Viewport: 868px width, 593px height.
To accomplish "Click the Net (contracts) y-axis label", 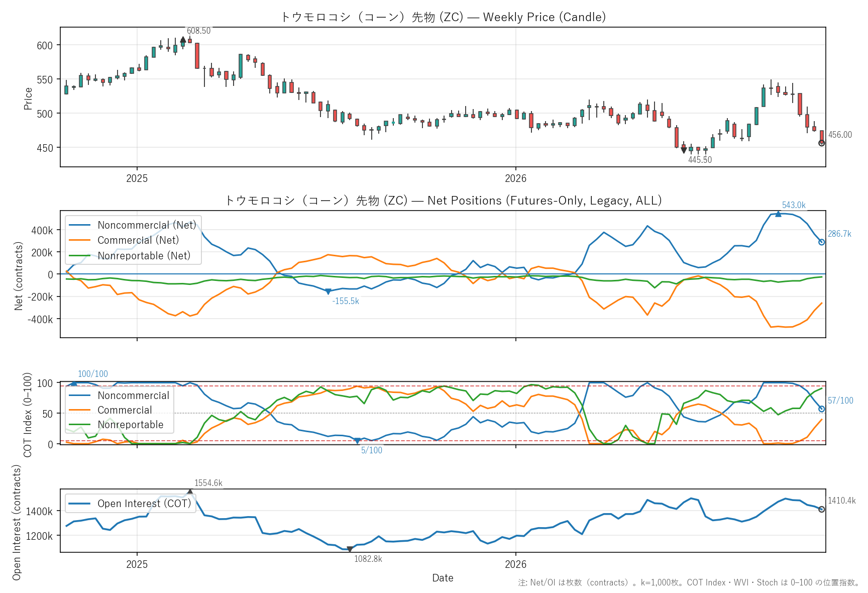I will point(19,276).
